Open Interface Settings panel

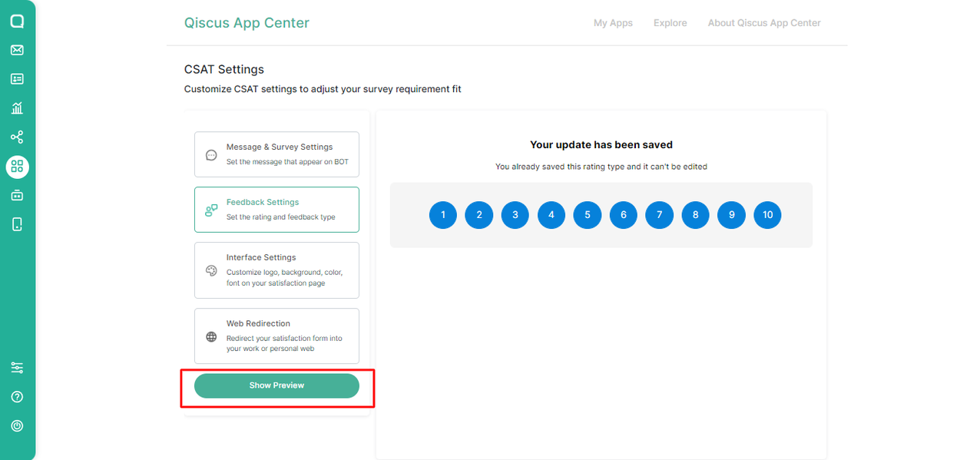pyautogui.click(x=276, y=270)
